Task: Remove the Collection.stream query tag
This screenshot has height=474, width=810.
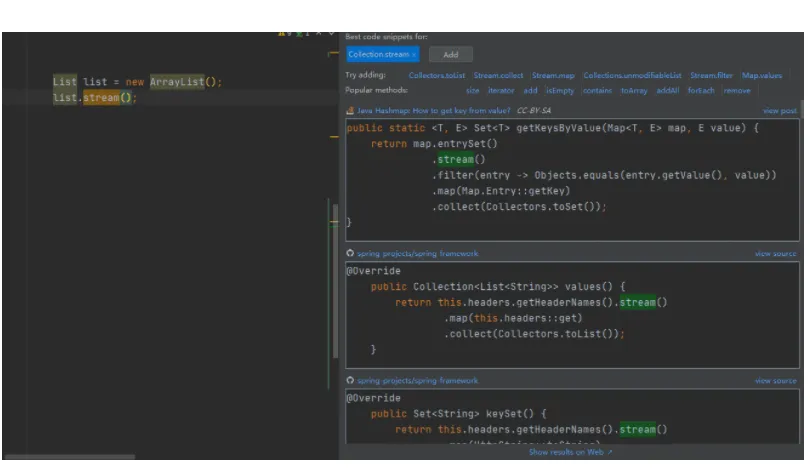Action: coord(414,55)
